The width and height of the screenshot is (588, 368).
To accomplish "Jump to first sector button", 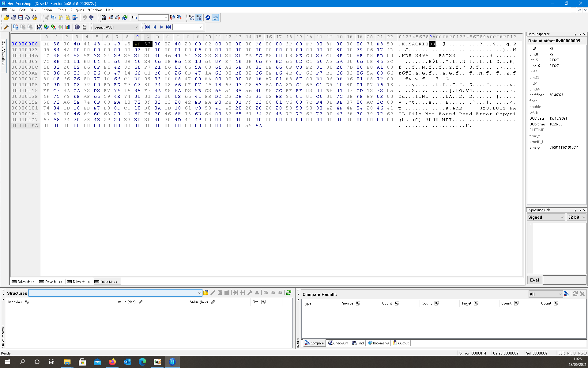I will tap(148, 27).
